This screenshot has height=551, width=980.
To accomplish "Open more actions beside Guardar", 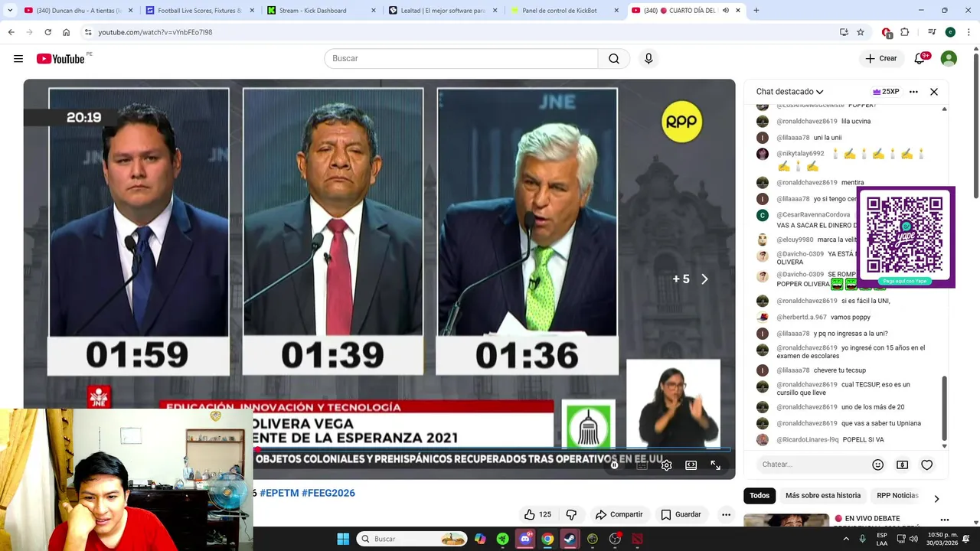I will pos(726,514).
